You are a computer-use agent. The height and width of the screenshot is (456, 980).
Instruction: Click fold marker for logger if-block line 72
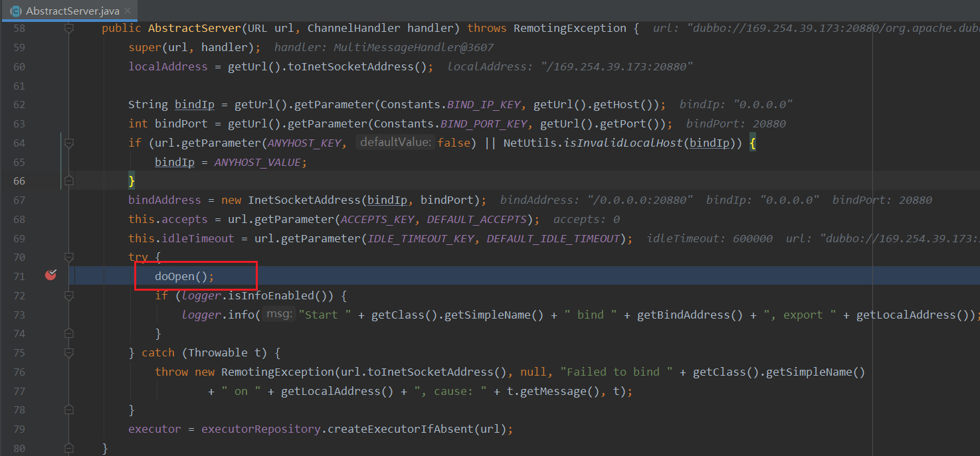tap(68, 295)
